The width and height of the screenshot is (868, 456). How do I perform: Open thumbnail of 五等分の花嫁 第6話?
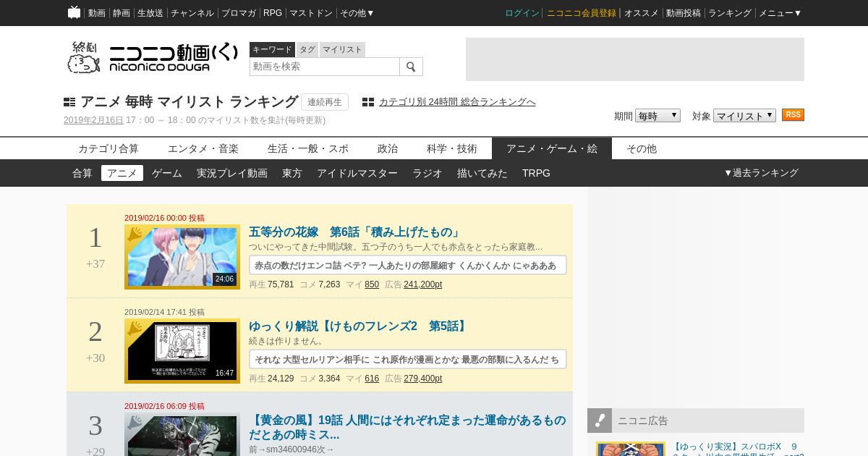(x=182, y=257)
